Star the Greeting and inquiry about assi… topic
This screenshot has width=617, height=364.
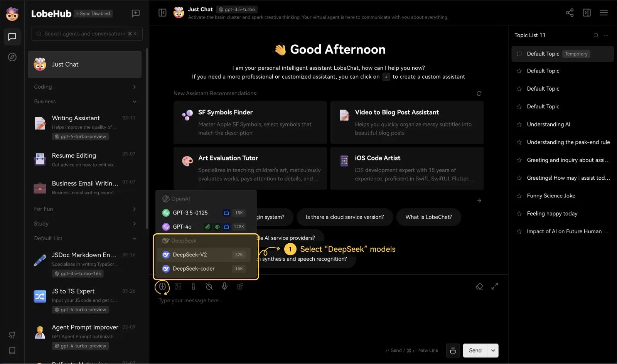(519, 160)
